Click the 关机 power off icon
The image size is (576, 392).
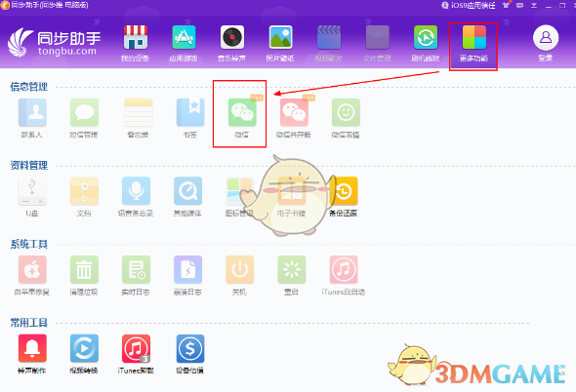click(x=239, y=269)
